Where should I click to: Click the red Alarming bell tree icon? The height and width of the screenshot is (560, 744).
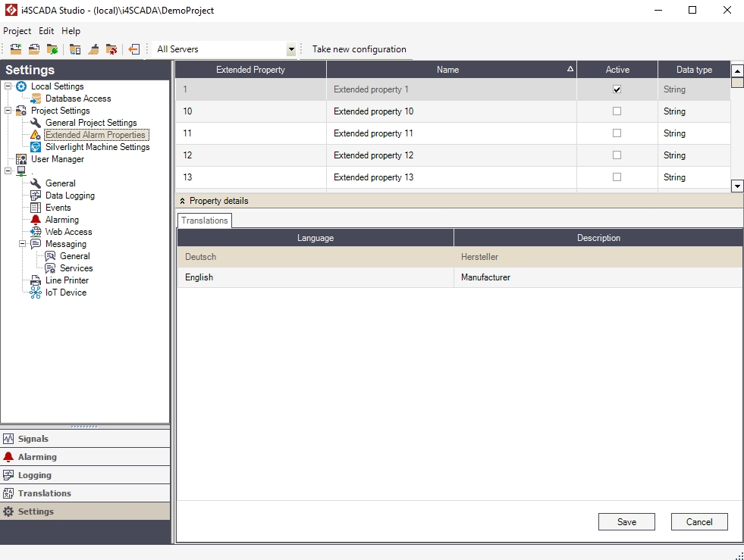36,220
